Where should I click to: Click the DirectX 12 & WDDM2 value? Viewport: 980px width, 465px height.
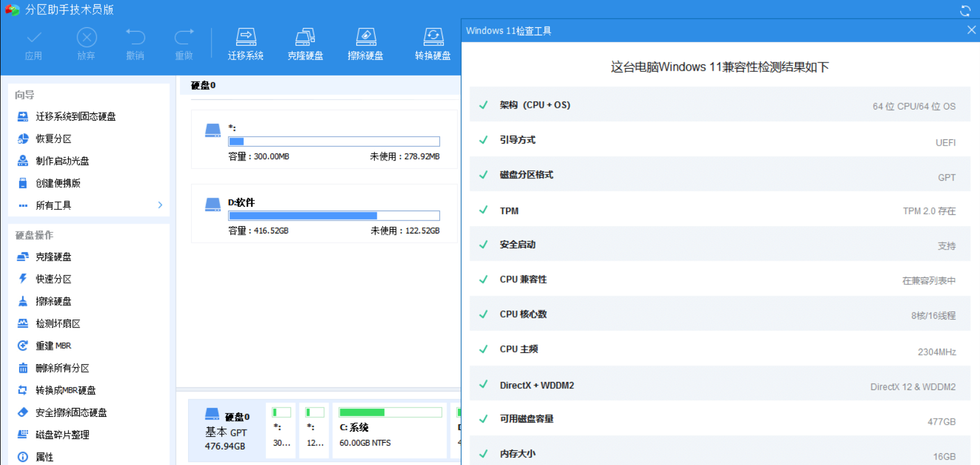tap(913, 387)
